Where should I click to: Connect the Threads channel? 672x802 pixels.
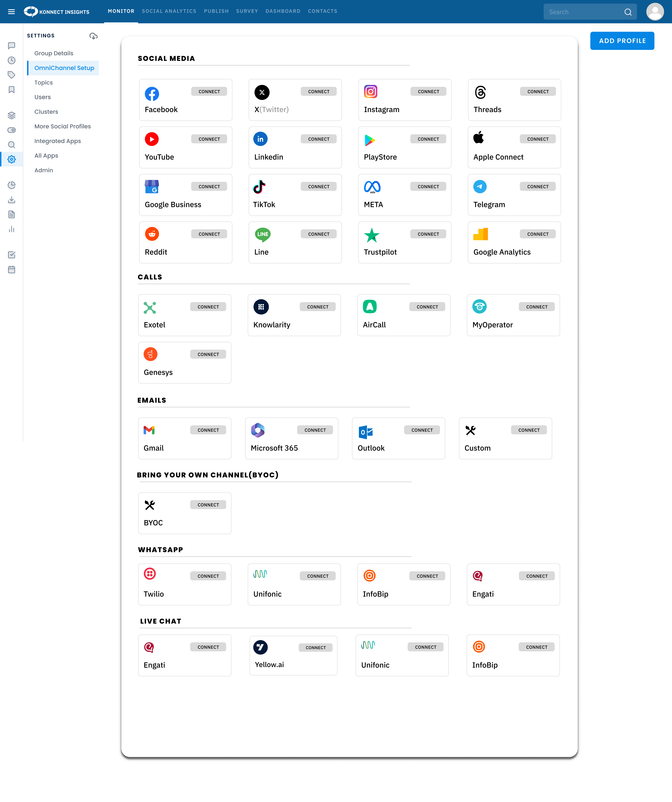click(x=538, y=92)
